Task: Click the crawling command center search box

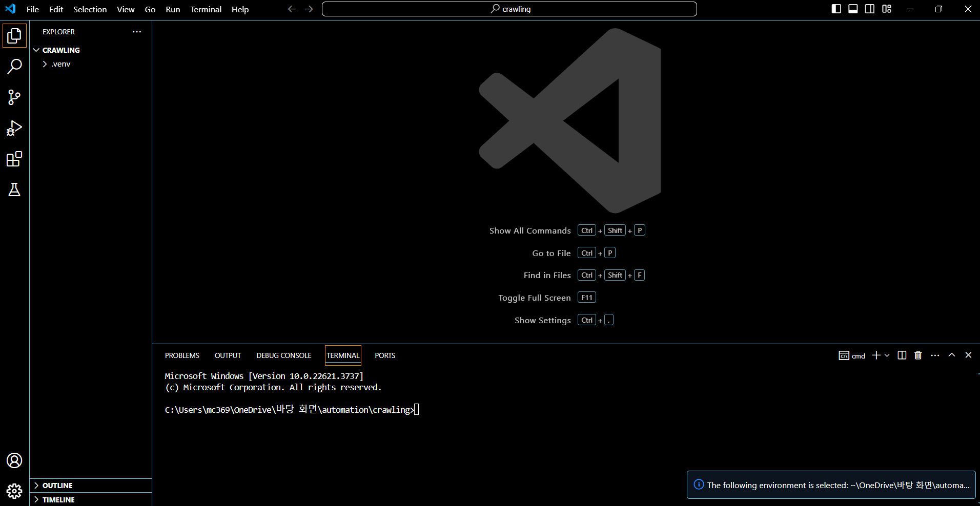Action: 509,9
